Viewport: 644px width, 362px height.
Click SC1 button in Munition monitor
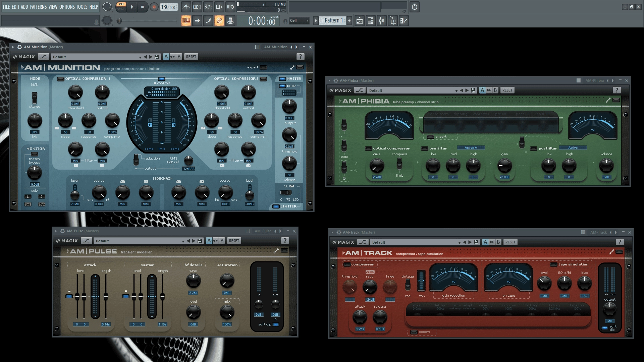click(x=28, y=204)
